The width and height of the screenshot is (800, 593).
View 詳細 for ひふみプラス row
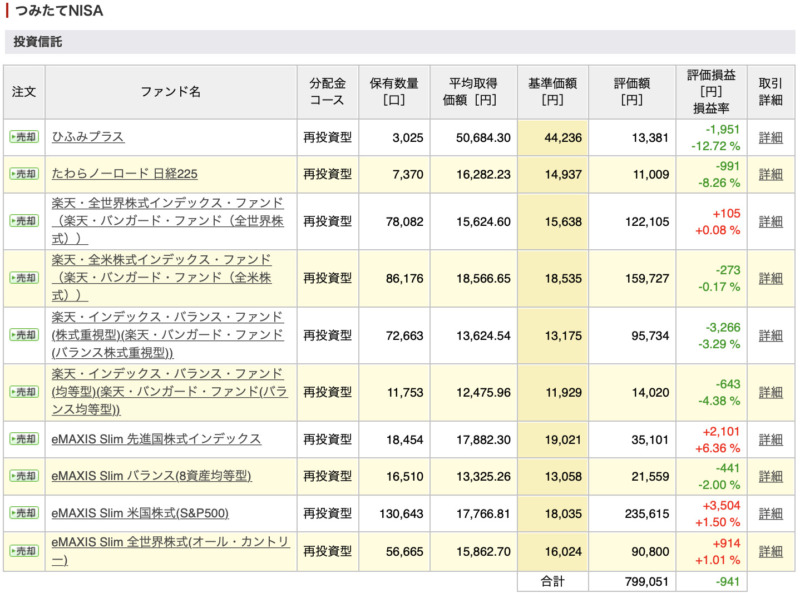pyautogui.click(x=770, y=138)
